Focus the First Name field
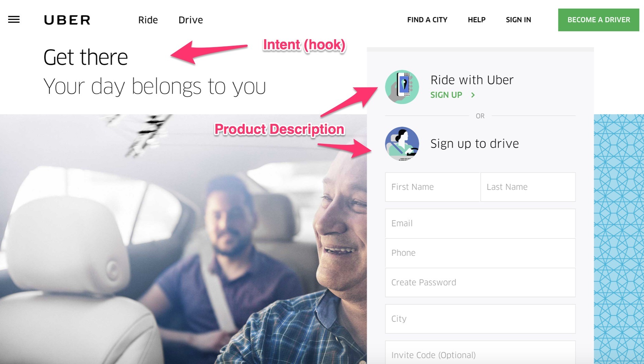 tap(433, 187)
